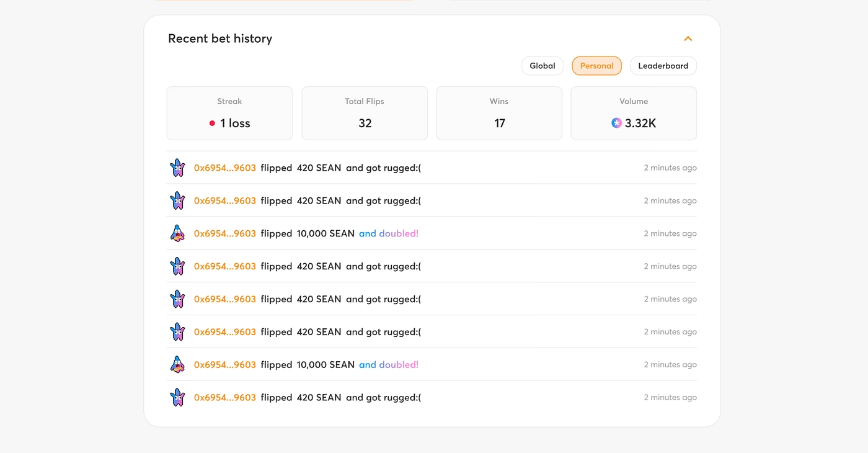The width and height of the screenshot is (868, 453).
Task: Open wallet address link in the bottom row
Action: [224, 398]
